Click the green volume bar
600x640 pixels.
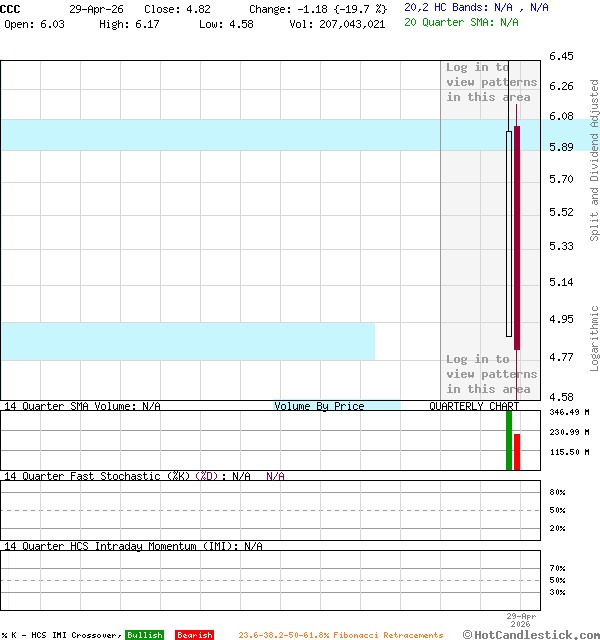(x=509, y=440)
